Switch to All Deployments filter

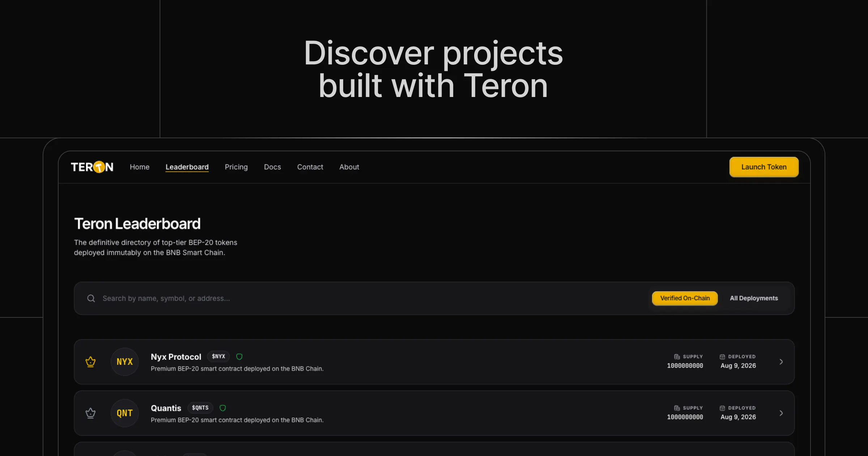[754, 298]
